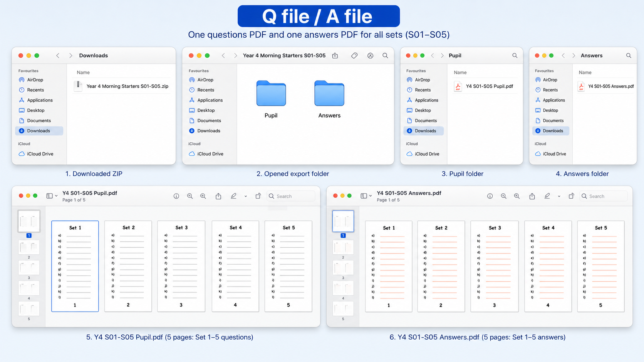
Task: Click the rotate icon in Answers.pdf window
Action: coord(572,196)
